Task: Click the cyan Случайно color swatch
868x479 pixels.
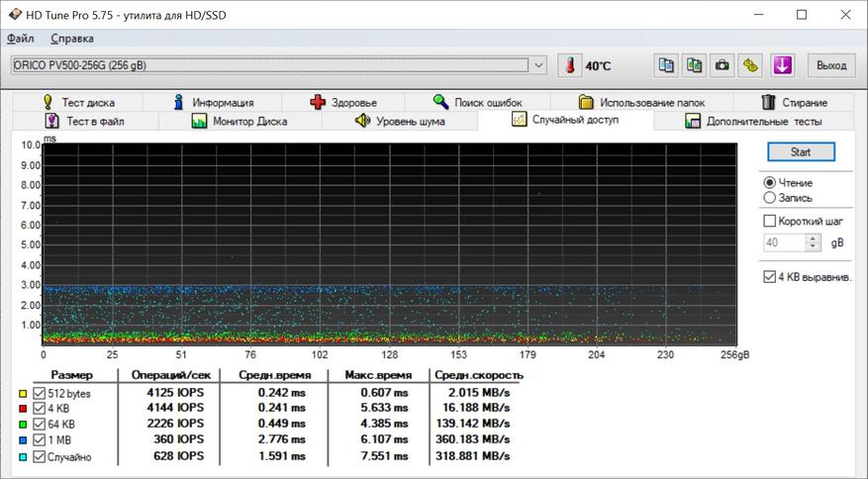Action: [x=23, y=457]
